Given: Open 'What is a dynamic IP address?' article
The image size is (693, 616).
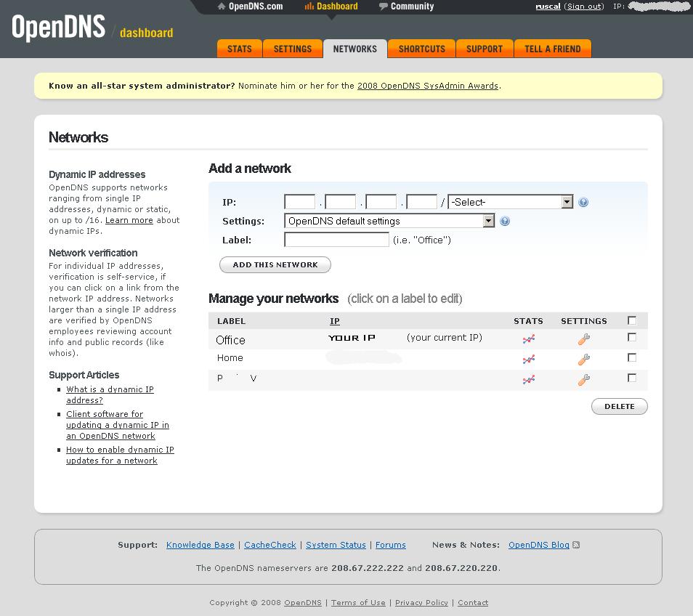Looking at the screenshot, I should (110, 394).
